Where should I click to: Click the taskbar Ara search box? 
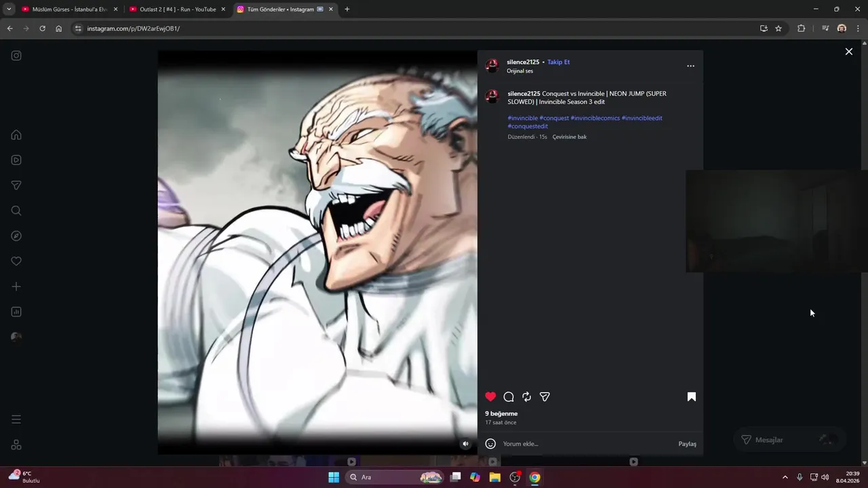395,477
